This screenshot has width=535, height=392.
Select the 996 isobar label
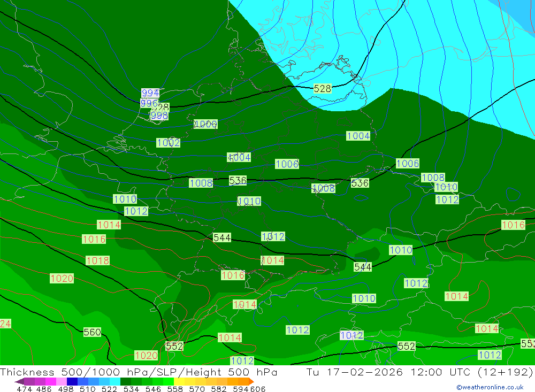pyautogui.click(x=149, y=103)
